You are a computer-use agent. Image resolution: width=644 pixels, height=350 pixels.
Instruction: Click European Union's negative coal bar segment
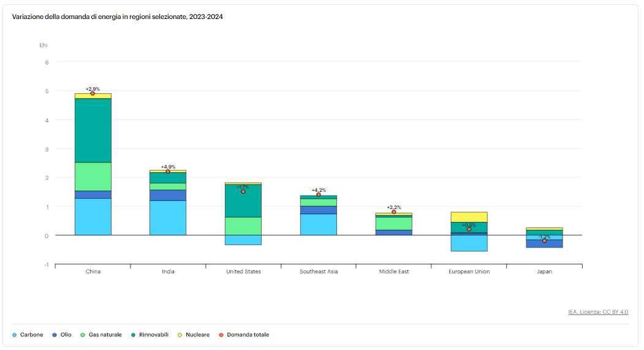(469, 243)
